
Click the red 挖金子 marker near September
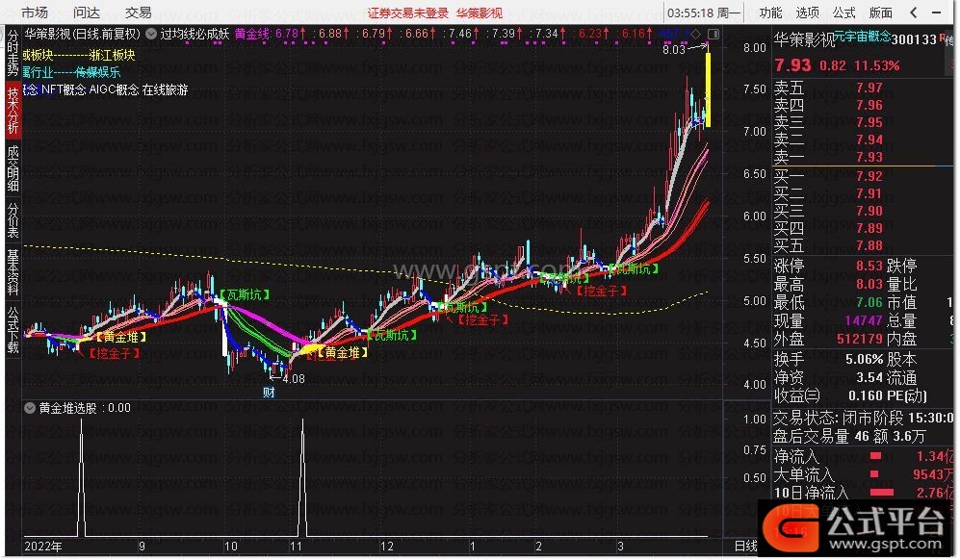point(114,354)
